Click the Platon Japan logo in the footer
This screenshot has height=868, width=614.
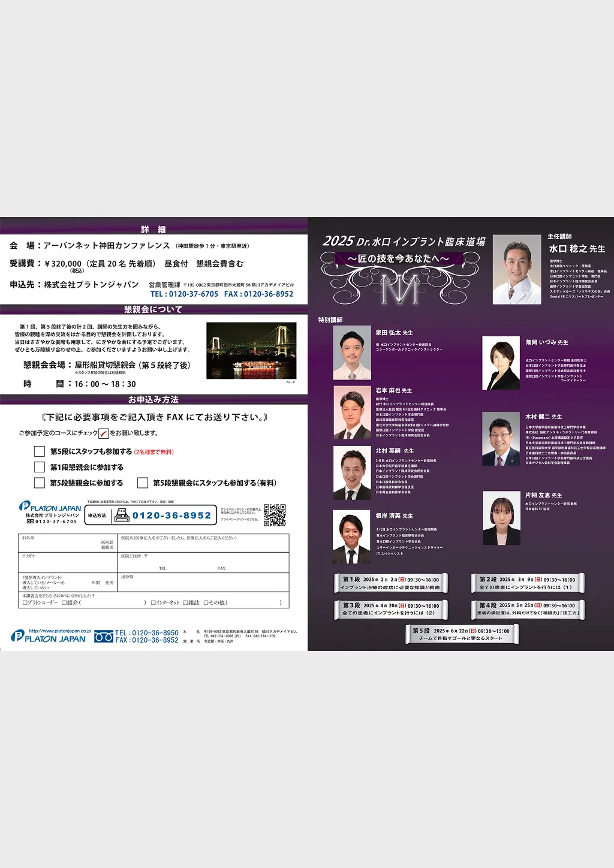(49, 637)
